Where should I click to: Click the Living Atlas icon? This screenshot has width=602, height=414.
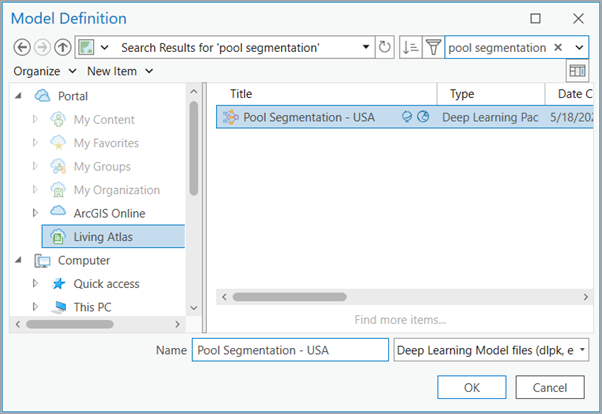(58, 237)
